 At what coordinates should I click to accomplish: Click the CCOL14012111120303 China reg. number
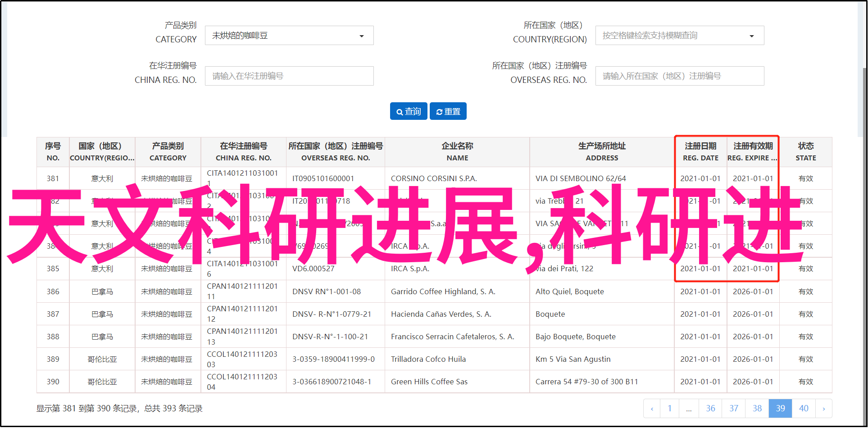pos(242,359)
